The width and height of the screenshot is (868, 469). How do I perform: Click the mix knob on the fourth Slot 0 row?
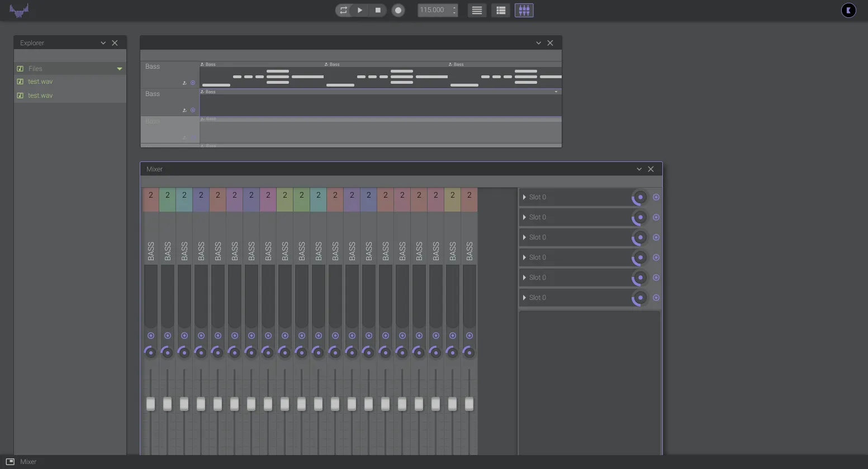point(640,257)
